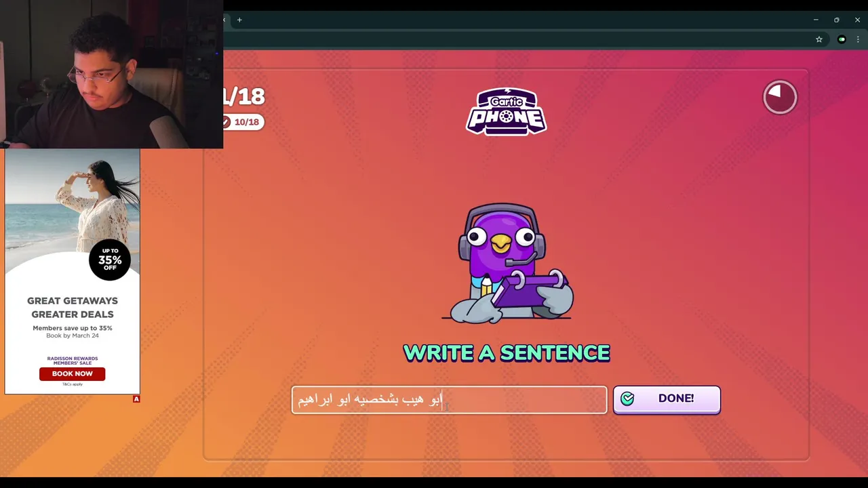Click the green extension icon in the toolbar
The width and height of the screenshot is (868, 488).
coord(842,39)
